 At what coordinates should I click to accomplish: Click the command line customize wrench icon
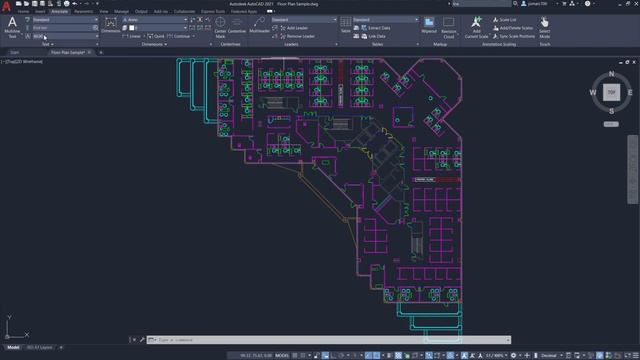(142, 340)
